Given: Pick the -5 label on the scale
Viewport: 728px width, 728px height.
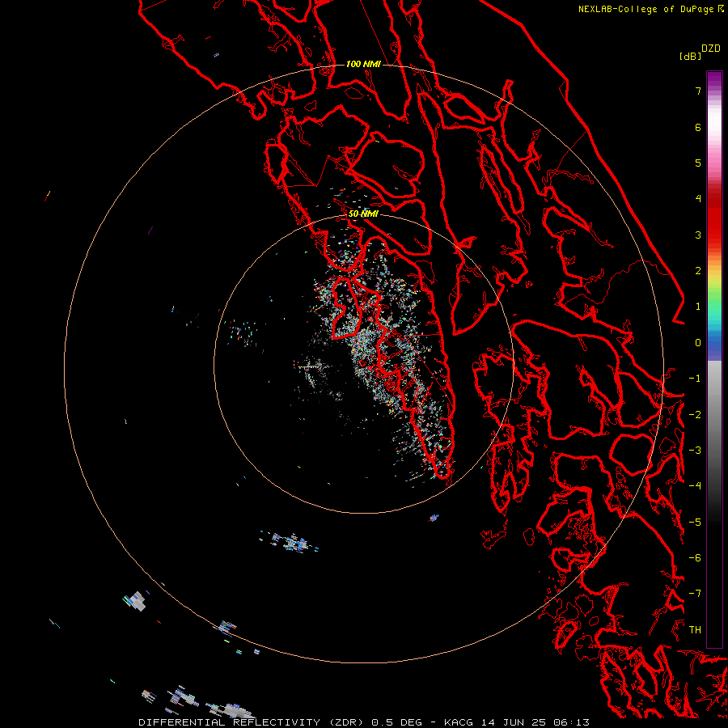Looking at the screenshot, I should click(x=695, y=523).
